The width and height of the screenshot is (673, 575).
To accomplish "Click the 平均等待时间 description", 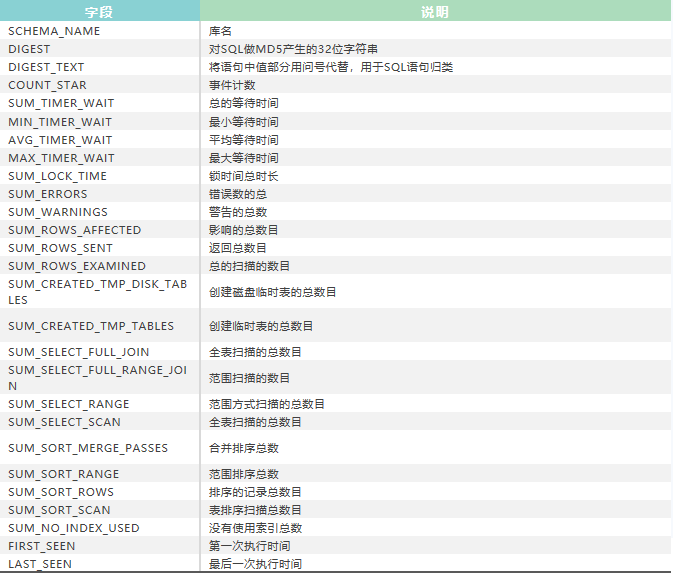I will (244, 140).
